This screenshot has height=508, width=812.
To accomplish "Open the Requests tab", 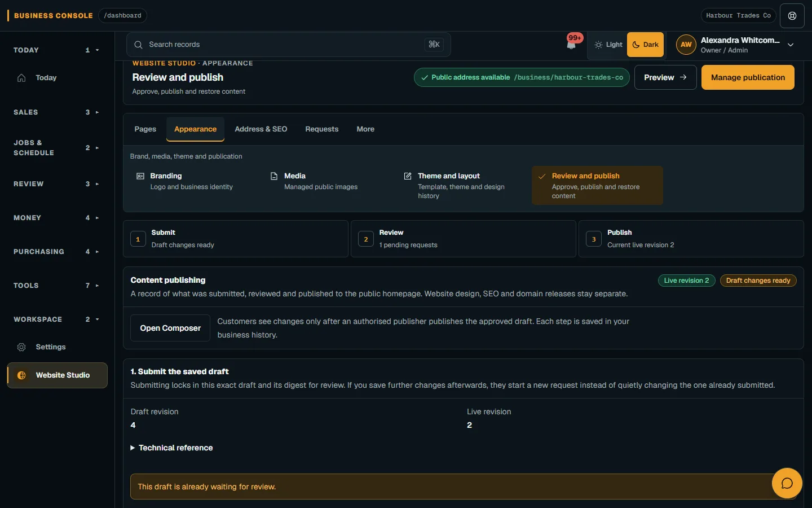I will (x=322, y=129).
